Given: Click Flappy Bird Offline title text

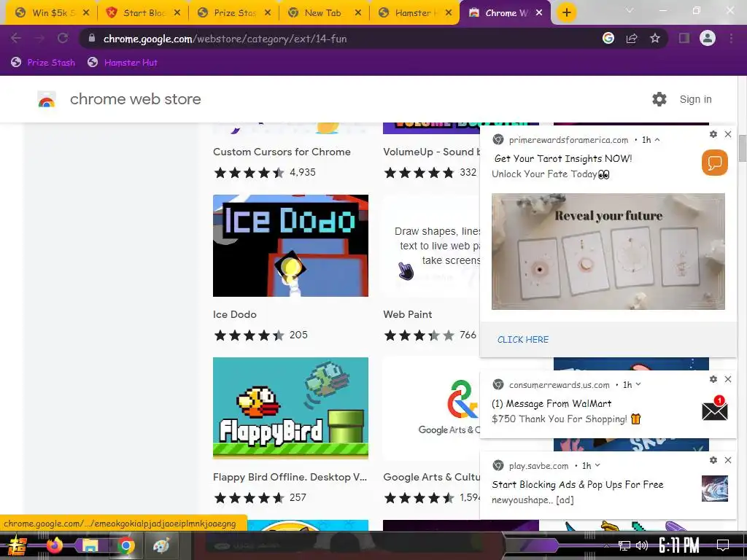Looking at the screenshot, I should click(x=290, y=477).
